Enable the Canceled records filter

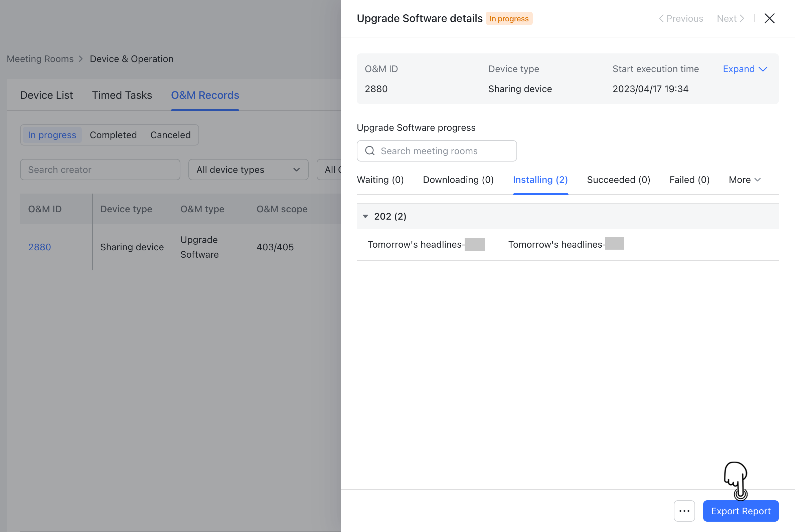pyautogui.click(x=170, y=135)
